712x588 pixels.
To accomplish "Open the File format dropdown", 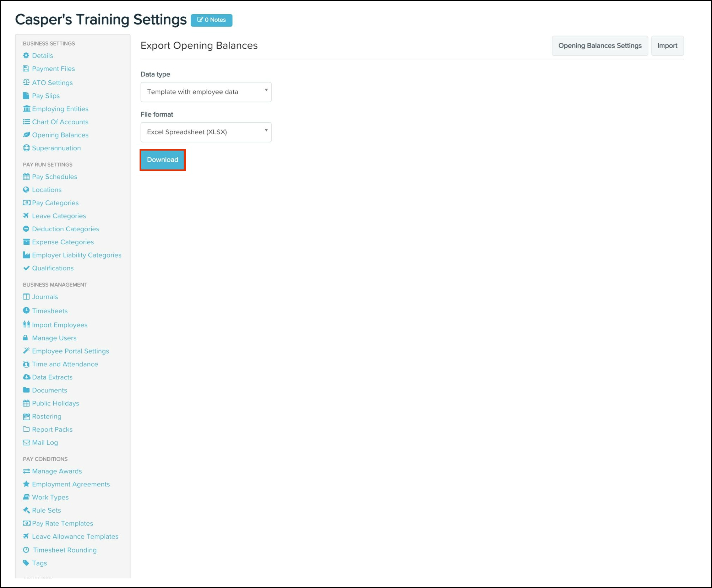I will click(206, 132).
